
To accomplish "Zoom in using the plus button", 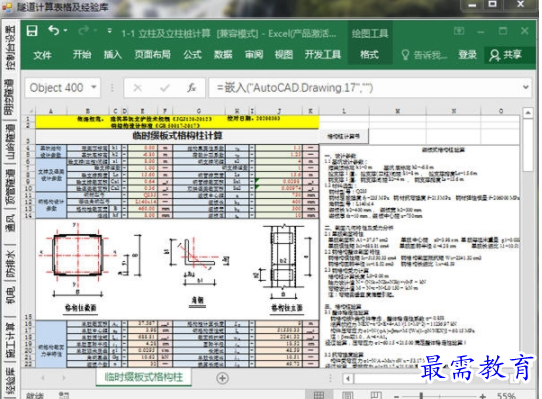I will click(483, 396).
